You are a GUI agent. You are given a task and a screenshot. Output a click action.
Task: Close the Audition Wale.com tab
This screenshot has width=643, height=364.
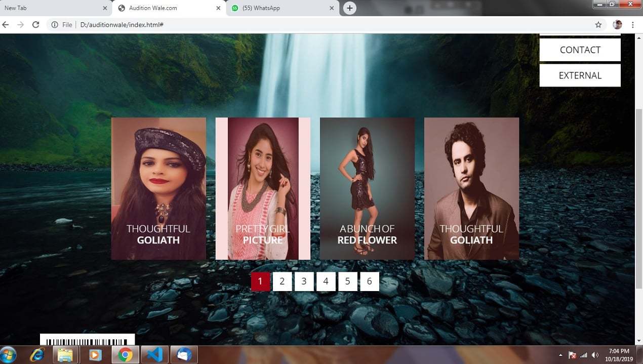tap(218, 8)
